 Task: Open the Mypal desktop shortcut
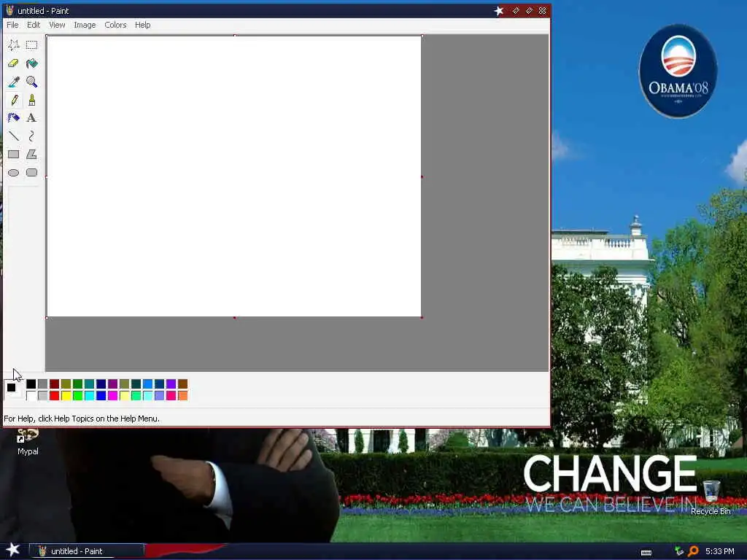(x=28, y=442)
